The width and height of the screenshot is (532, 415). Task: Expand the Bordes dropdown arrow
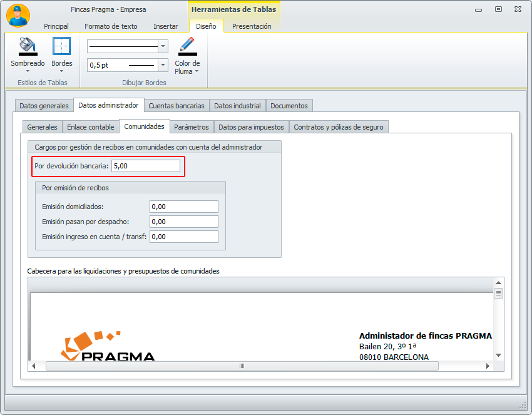coord(61,71)
